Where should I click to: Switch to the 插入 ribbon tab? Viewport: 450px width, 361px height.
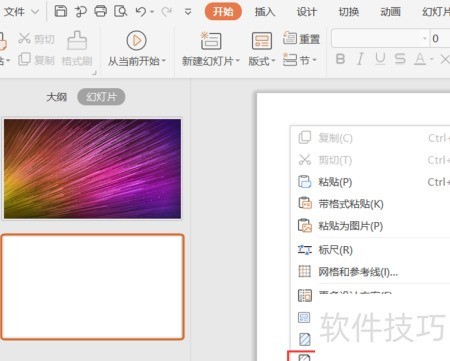click(x=265, y=12)
